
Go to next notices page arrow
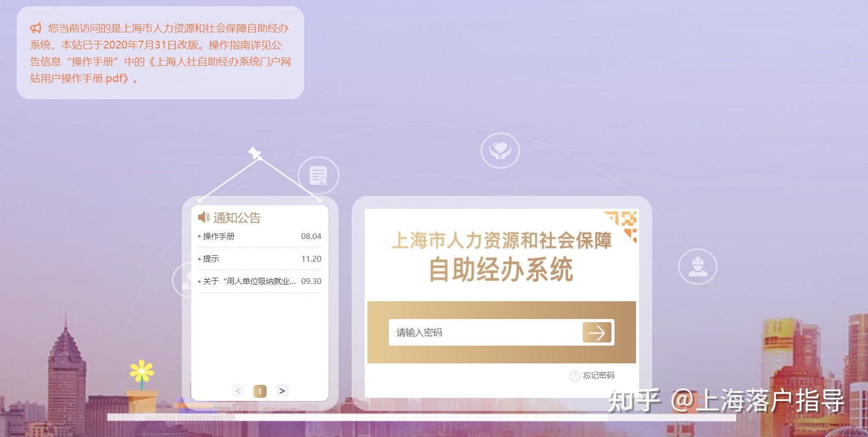[282, 391]
